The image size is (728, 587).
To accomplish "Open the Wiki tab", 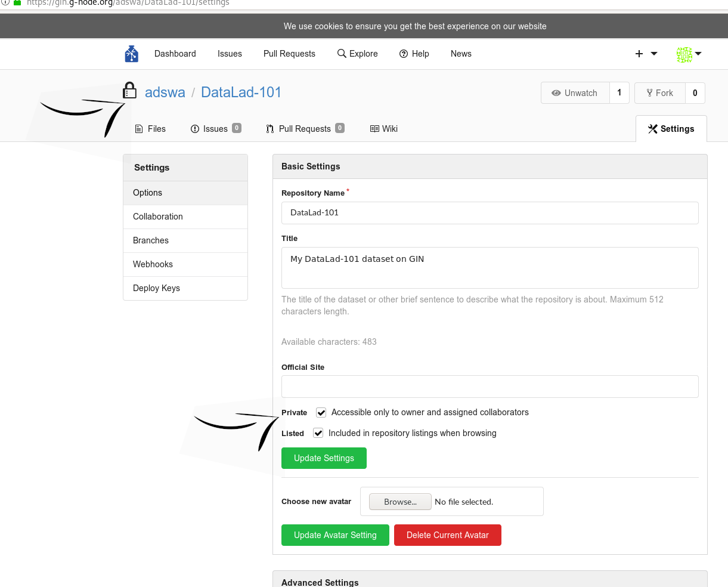I will click(384, 129).
